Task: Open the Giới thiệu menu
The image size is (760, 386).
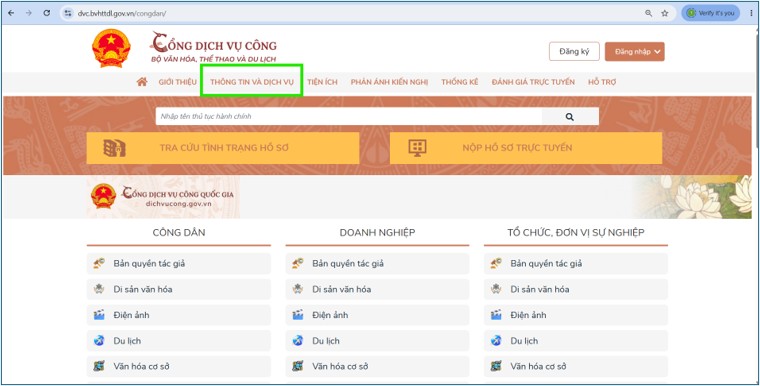Action: [177, 82]
